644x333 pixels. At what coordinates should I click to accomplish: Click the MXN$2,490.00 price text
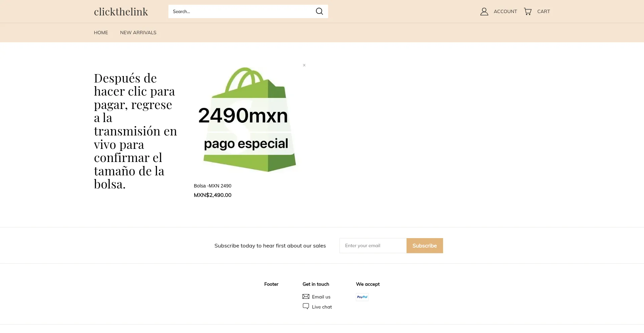[x=212, y=195]
